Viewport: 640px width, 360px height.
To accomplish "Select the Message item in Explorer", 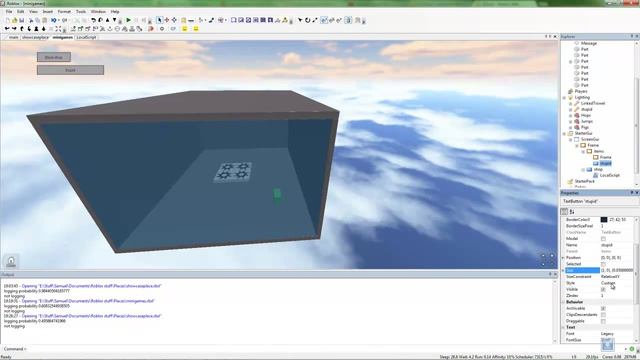I will click(x=589, y=43).
